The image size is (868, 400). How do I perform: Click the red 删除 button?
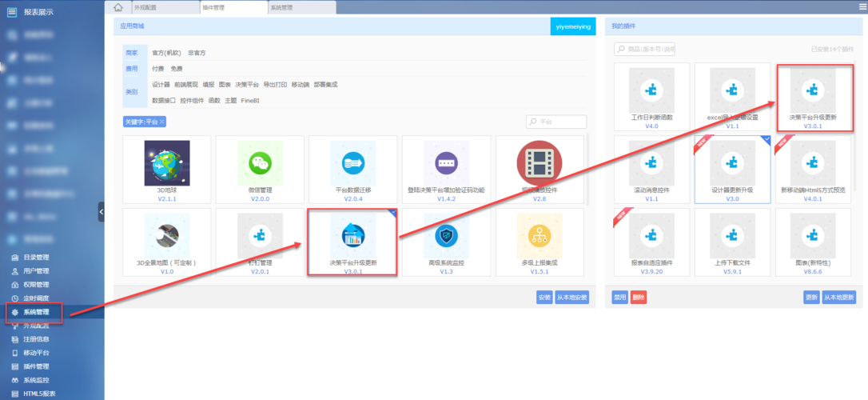639,298
